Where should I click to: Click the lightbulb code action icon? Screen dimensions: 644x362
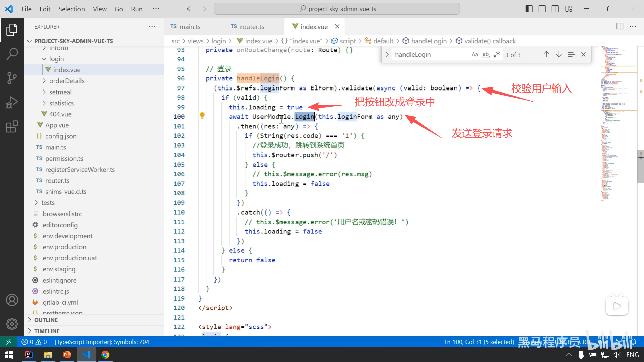pos(202,116)
